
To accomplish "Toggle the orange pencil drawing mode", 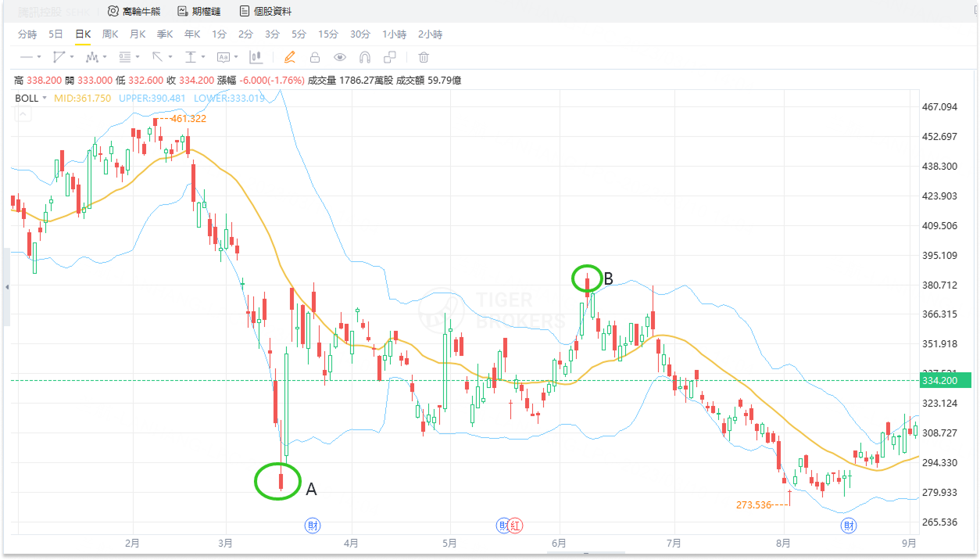I will click(x=290, y=57).
